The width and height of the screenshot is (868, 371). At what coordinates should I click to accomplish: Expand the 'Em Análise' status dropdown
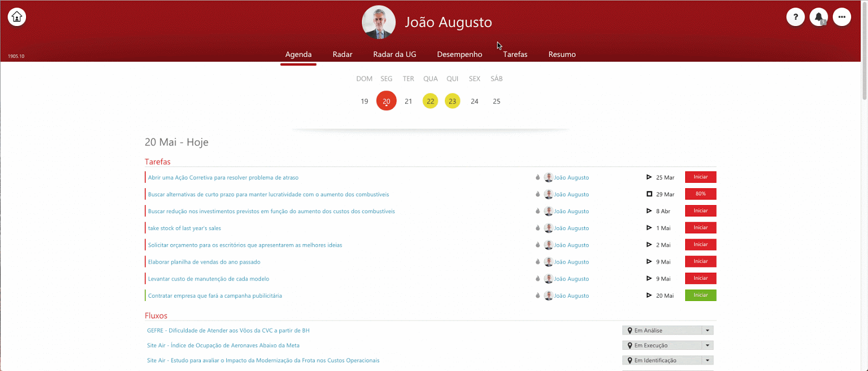click(707, 330)
